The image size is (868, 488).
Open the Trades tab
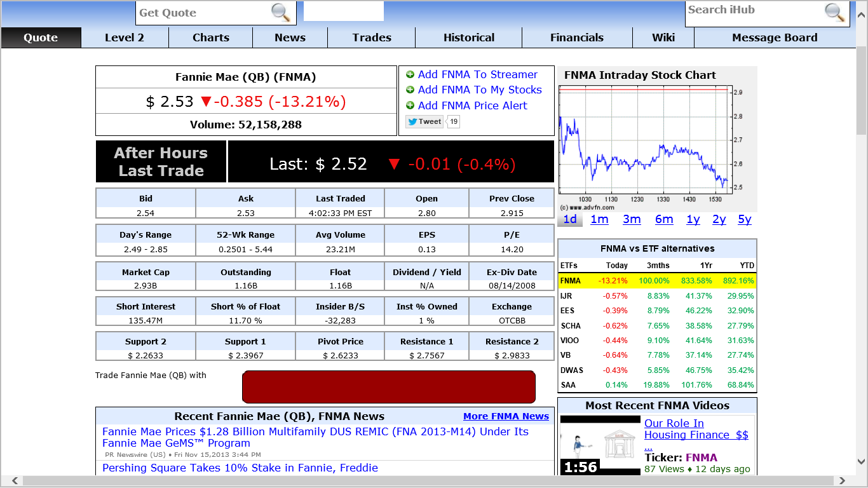point(372,37)
